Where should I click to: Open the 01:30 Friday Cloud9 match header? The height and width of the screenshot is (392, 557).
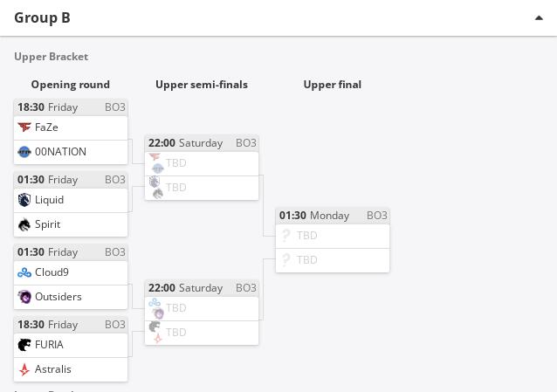click(71, 252)
